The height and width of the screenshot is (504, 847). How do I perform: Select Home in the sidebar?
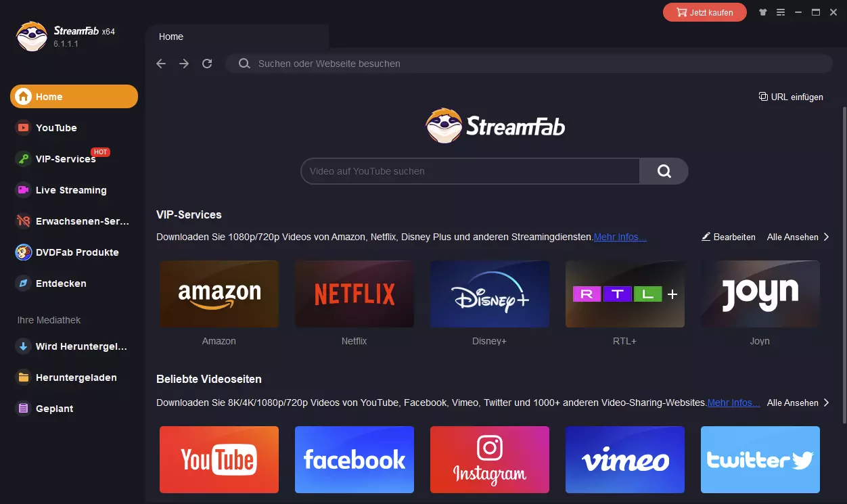coord(74,97)
